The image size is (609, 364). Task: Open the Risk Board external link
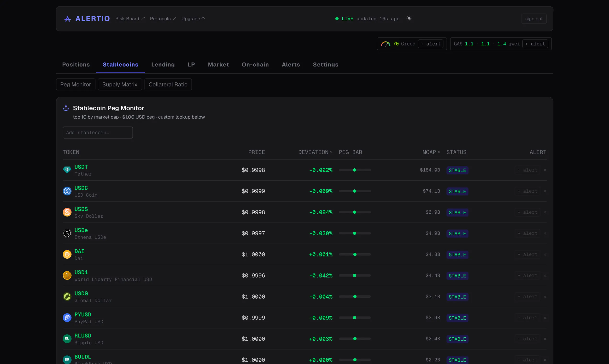pyautogui.click(x=130, y=19)
